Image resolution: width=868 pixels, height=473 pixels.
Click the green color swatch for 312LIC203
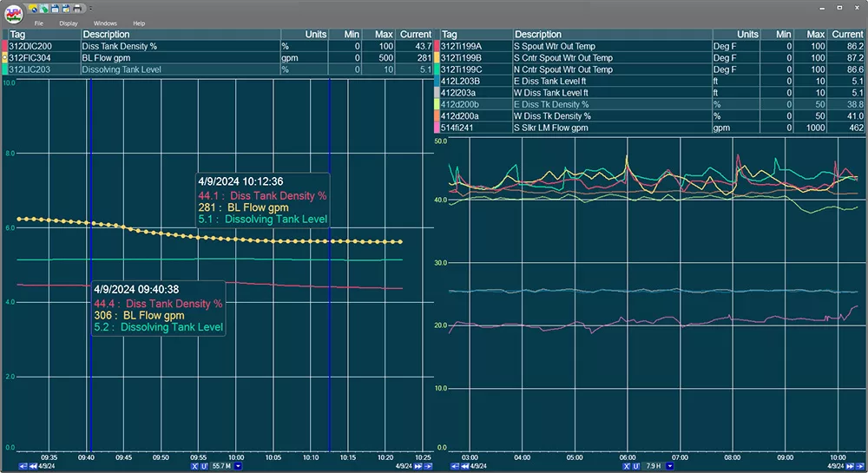(x=4, y=69)
